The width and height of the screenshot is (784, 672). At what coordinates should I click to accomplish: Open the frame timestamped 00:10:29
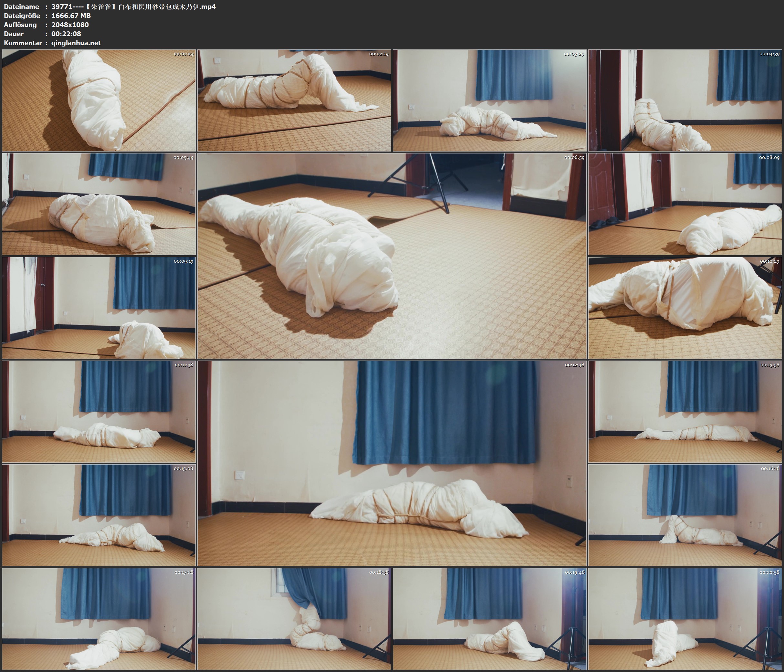tap(685, 308)
